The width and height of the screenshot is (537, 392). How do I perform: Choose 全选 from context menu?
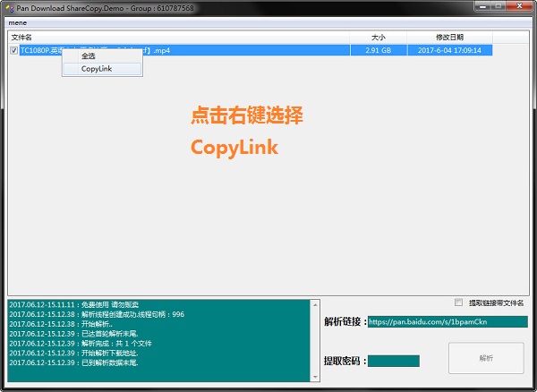[x=102, y=55]
